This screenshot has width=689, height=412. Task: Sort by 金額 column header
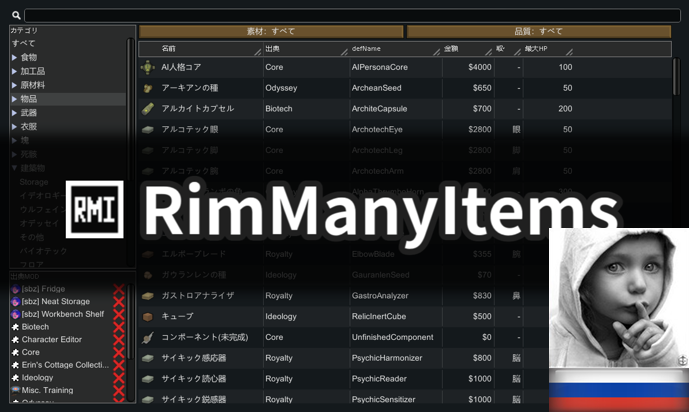tap(451, 49)
